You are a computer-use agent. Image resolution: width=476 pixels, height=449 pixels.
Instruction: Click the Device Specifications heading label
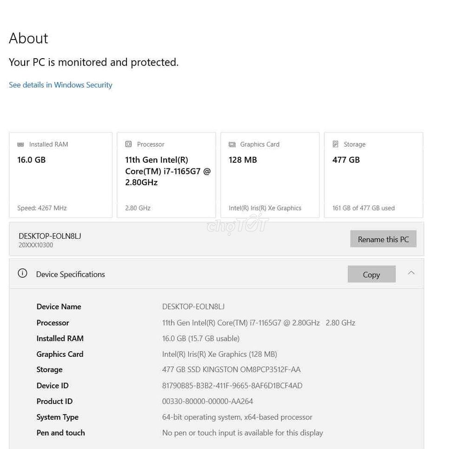coord(71,275)
